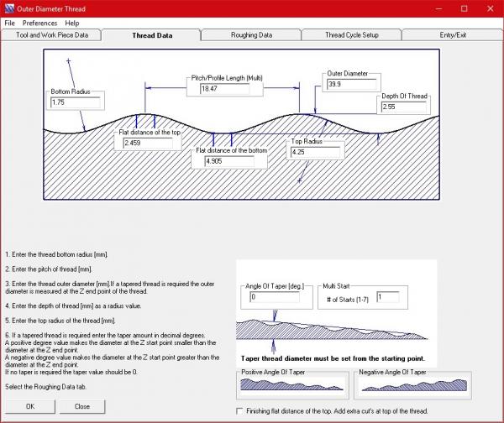
Task: Open the File menu
Action: click(x=10, y=23)
